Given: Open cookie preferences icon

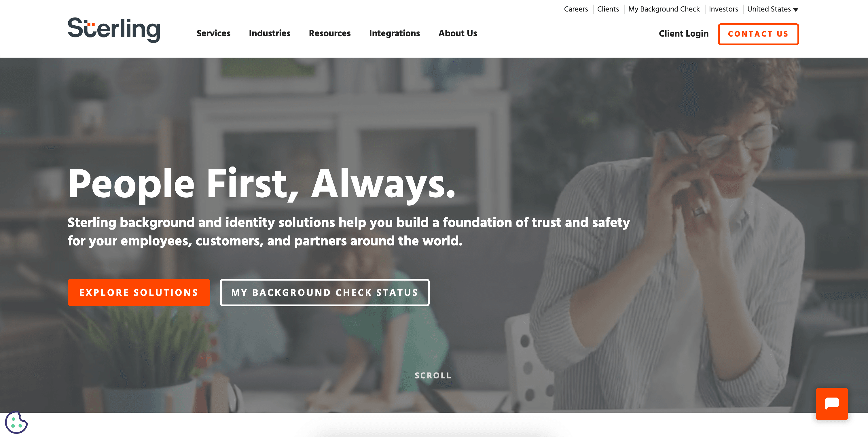Looking at the screenshot, I should pyautogui.click(x=16, y=423).
